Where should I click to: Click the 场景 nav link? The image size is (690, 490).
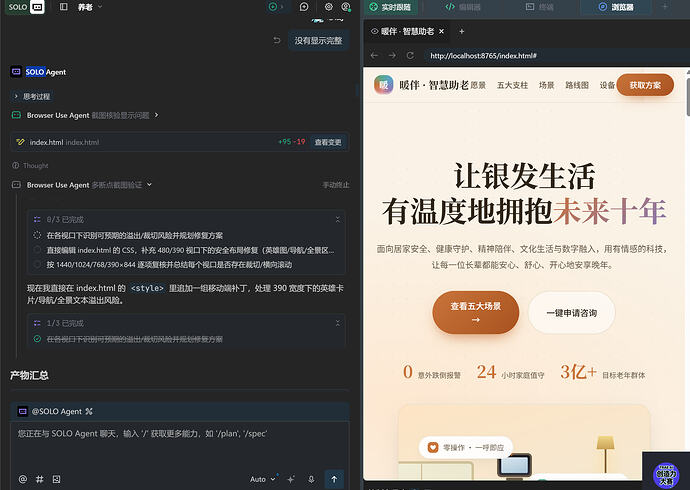click(547, 85)
